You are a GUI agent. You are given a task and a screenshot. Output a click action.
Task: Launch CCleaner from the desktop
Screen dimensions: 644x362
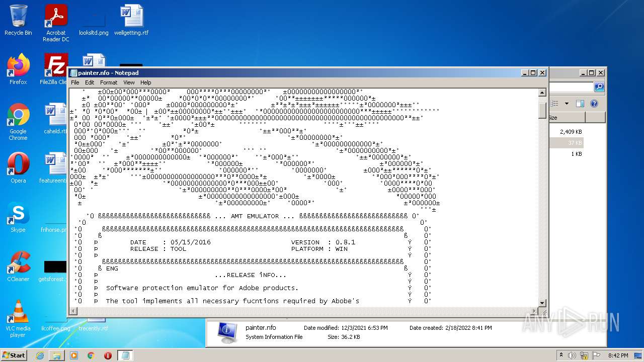(18, 266)
